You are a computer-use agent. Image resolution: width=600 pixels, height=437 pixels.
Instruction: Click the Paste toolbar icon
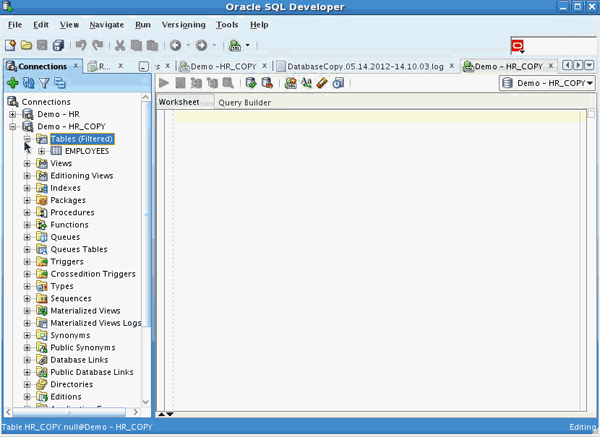pyautogui.click(x=152, y=45)
